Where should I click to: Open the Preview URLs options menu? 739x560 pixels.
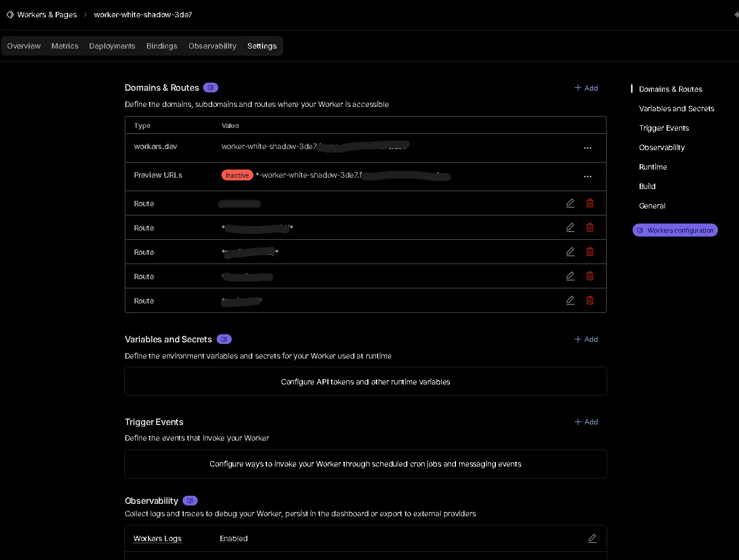point(587,176)
